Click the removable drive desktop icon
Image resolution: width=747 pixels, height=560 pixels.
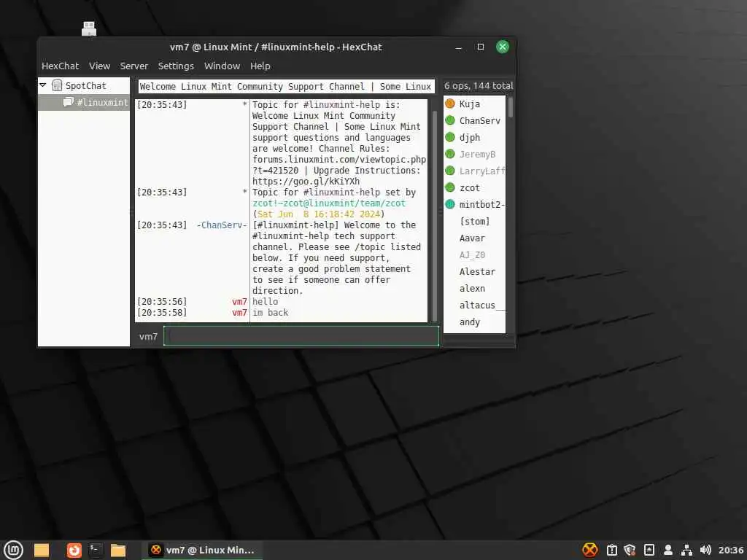point(89,28)
